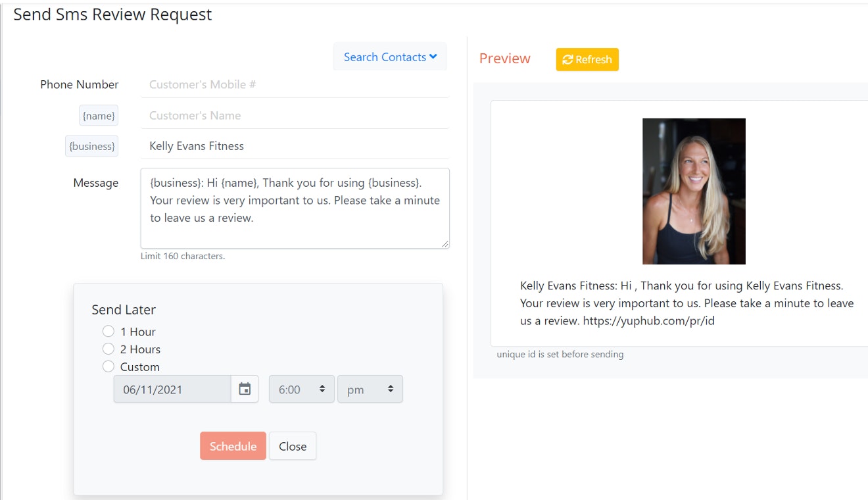Click the 'Limit 160 characters.' note
This screenshot has width=868, height=500.
coord(183,256)
